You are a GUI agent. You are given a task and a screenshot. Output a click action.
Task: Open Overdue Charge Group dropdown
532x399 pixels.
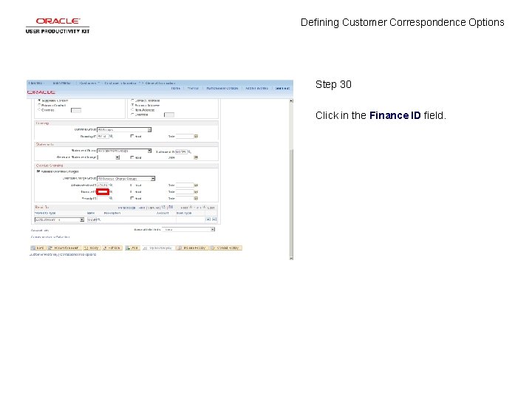point(126,179)
